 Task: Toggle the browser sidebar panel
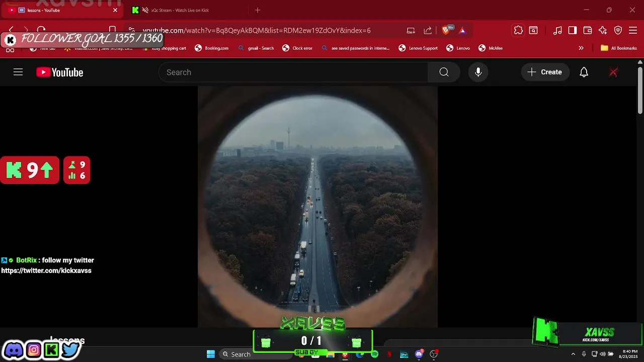tap(573, 30)
